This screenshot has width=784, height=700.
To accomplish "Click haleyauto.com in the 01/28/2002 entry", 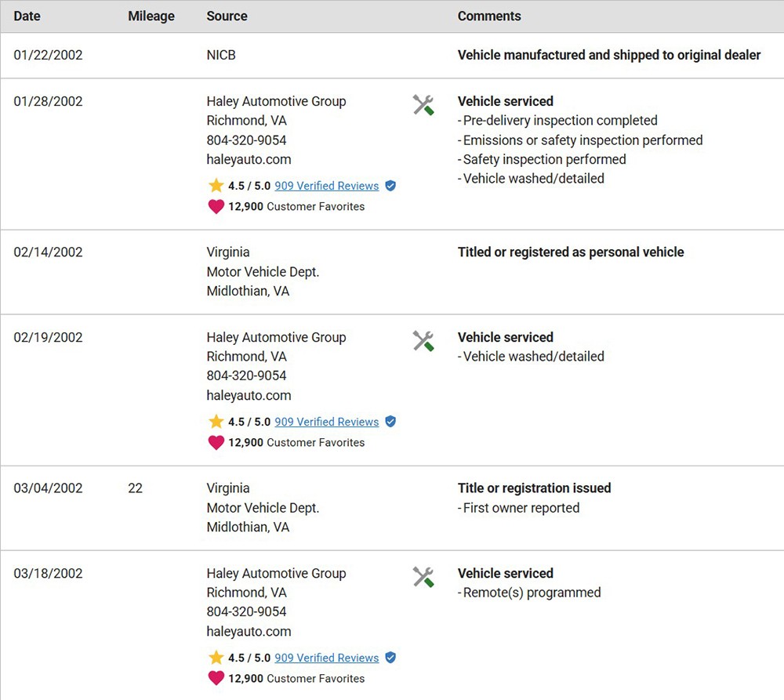I will click(x=249, y=159).
